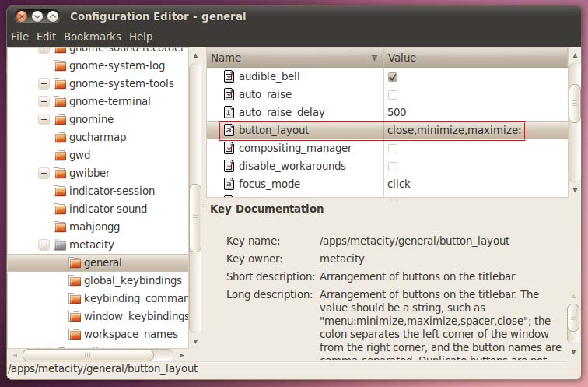Viewport: 588px width, 387px height.
Task: Click the long description scrollbar thumb
Action: [573, 318]
